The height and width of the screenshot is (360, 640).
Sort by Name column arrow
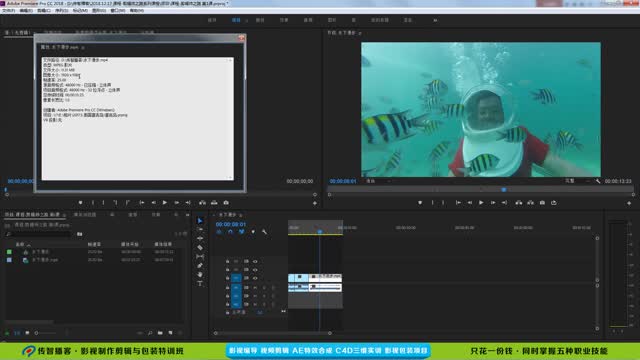point(29,244)
